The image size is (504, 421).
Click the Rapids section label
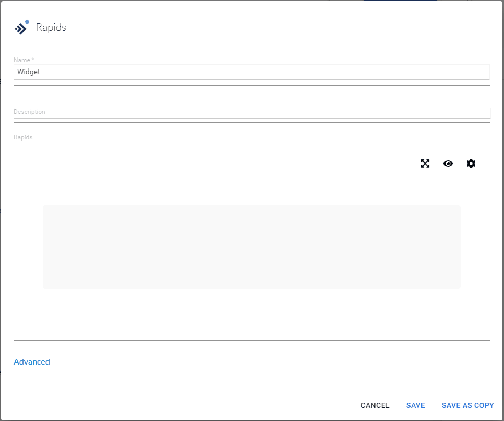(23, 137)
